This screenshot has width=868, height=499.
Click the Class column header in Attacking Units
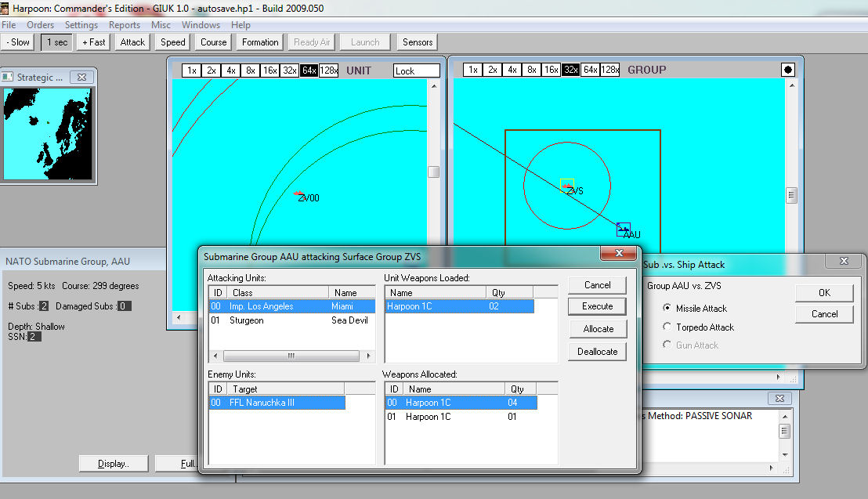[x=277, y=292]
